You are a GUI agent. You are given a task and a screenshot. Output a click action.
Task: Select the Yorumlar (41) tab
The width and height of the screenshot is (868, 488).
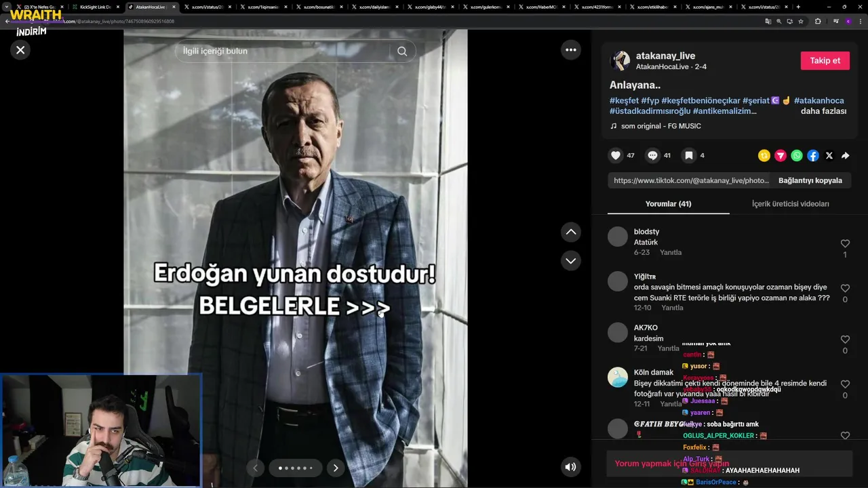click(668, 204)
